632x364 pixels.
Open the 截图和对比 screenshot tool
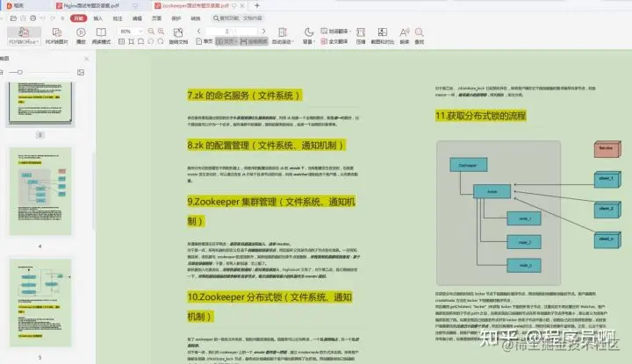[x=382, y=36]
